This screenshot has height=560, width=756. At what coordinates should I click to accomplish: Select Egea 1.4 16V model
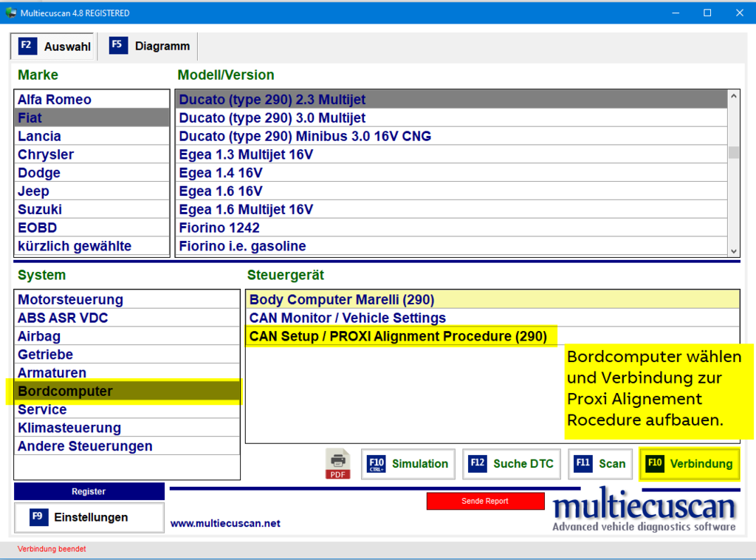pyautogui.click(x=452, y=173)
